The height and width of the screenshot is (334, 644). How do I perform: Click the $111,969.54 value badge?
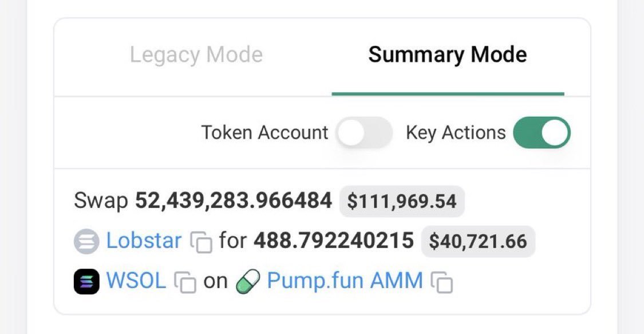click(x=402, y=202)
